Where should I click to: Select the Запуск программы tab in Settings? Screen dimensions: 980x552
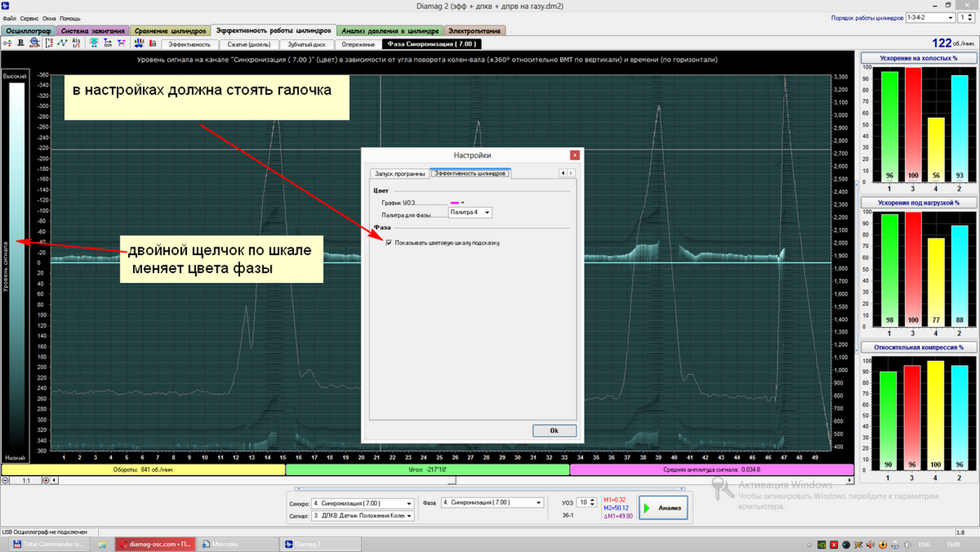coord(400,173)
